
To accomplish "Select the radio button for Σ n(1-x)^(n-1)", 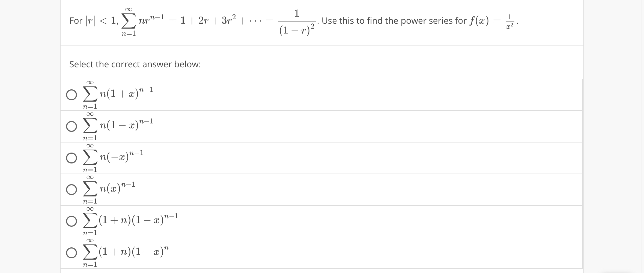I will (71, 126).
